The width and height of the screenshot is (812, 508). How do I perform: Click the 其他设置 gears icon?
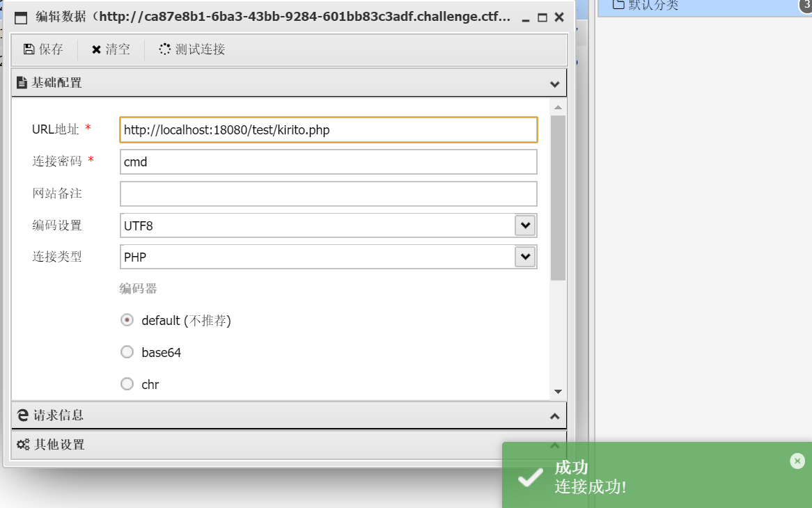(23, 445)
